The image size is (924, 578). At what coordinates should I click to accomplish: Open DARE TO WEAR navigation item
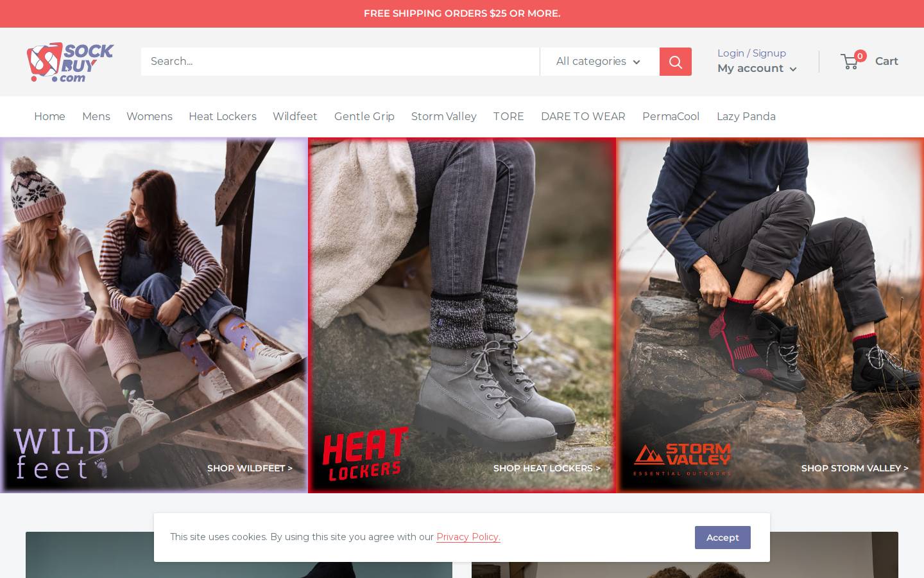(x=583, y=116)
